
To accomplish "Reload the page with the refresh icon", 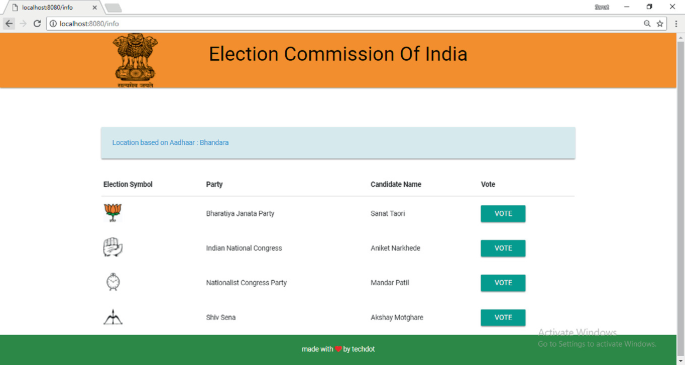I will [37, 24].
